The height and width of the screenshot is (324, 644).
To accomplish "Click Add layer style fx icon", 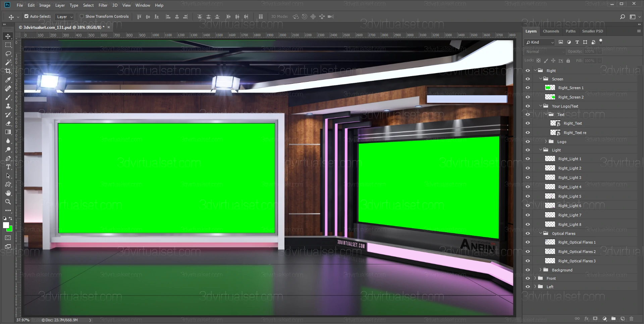I will (586, 319).
